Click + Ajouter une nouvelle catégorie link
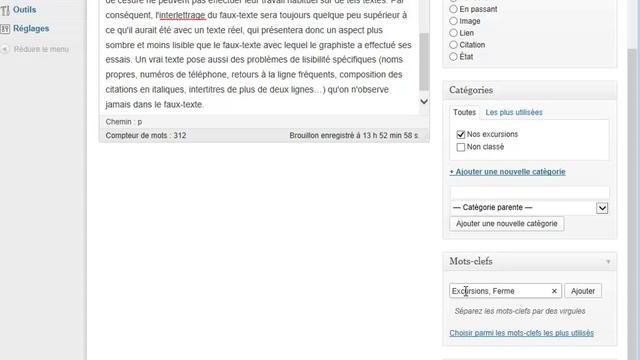This screenshot has width=640, height=360. (507, 172)
